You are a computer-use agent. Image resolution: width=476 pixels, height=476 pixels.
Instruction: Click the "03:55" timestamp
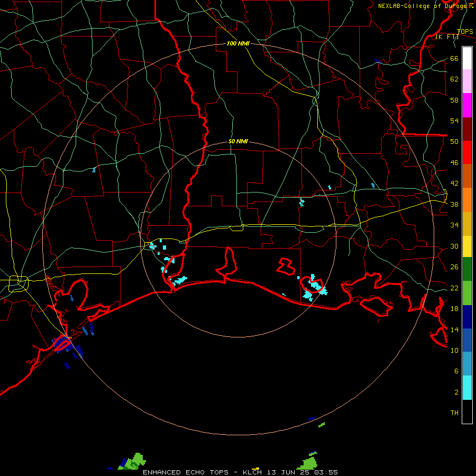pos(326,472)
